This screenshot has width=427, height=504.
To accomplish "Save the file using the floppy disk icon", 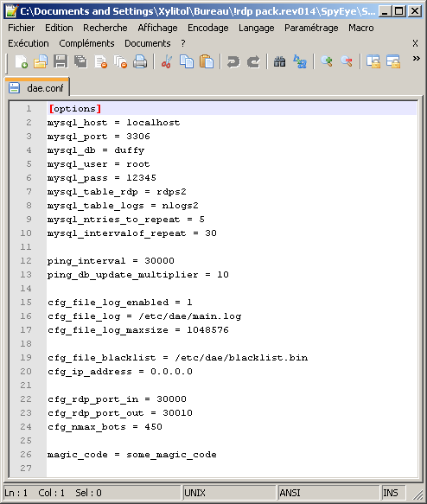I will 61,61.
